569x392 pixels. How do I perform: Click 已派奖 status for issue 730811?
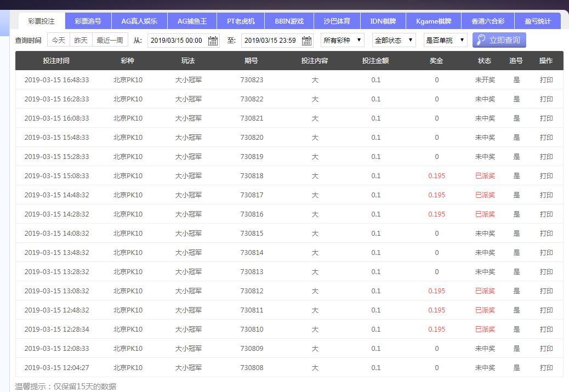click(485, 310)
